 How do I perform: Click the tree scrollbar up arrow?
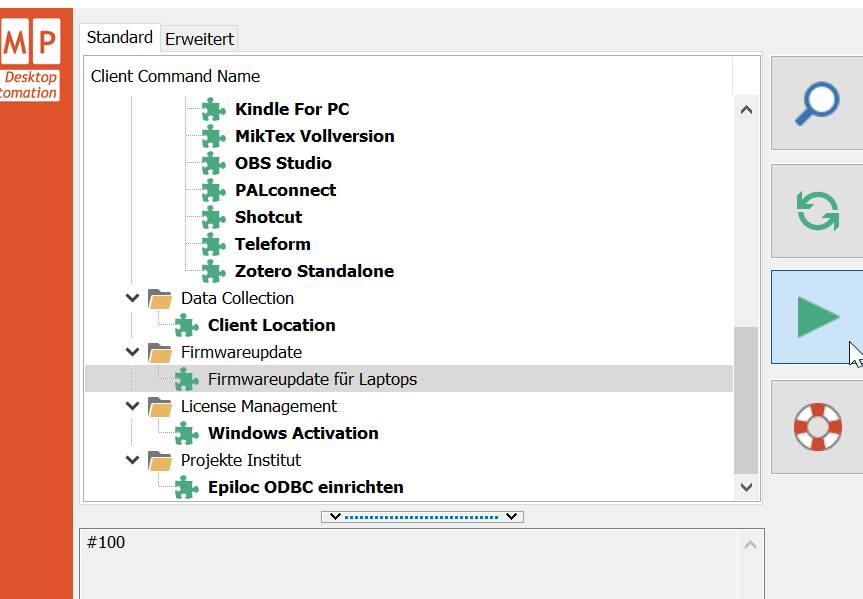point(746,110)
